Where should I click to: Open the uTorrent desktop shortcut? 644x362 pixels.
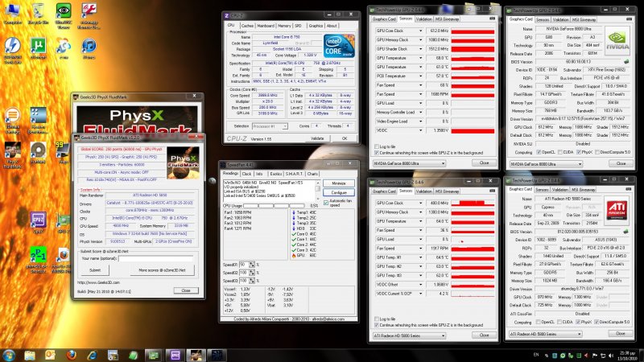click(38, 48)
